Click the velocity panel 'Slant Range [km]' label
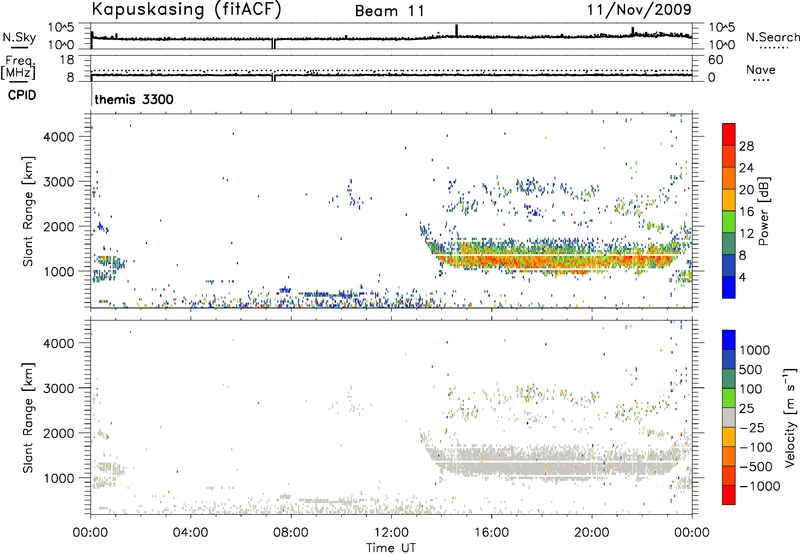 pyautogui.click(x=28, y=418)
